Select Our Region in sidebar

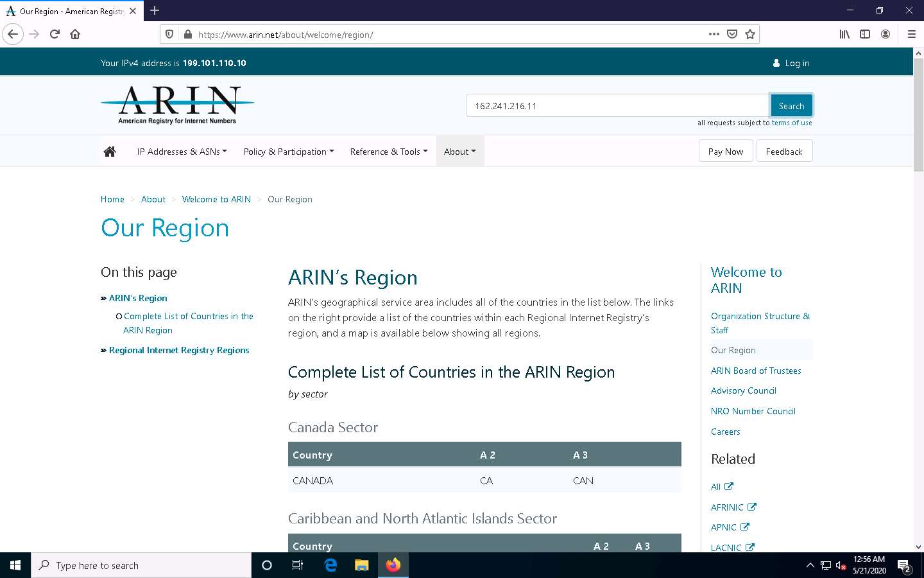733,350
